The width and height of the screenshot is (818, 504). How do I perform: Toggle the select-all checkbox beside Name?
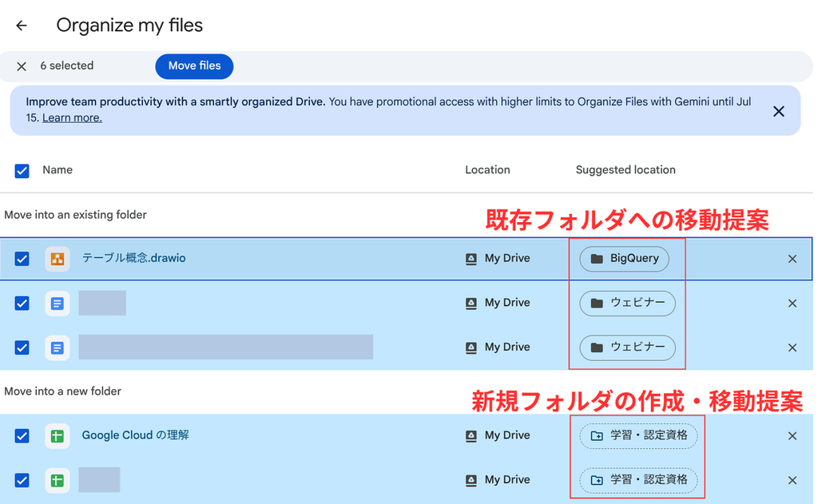coord(22,171)
